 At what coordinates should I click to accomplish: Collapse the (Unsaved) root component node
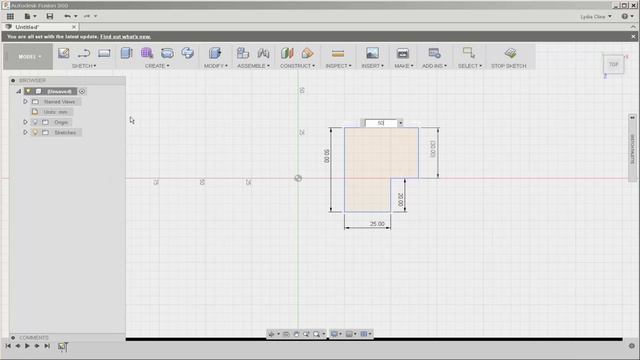point(18,91)
